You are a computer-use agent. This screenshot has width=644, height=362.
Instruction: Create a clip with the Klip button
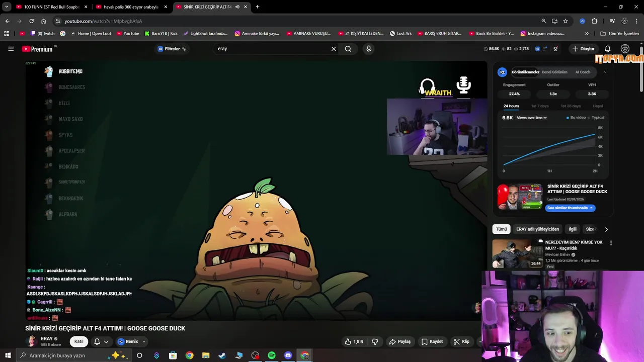(x=461, y=341)
